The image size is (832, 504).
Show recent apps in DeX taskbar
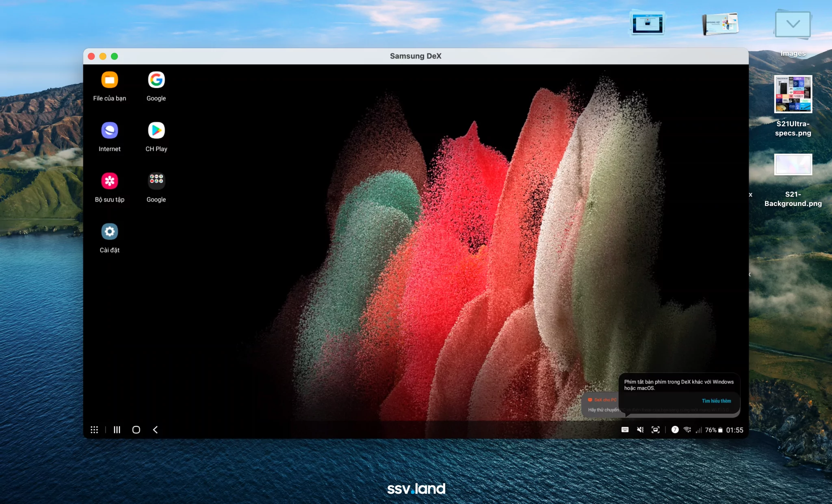pyautogui.click(x=117, y=430)
